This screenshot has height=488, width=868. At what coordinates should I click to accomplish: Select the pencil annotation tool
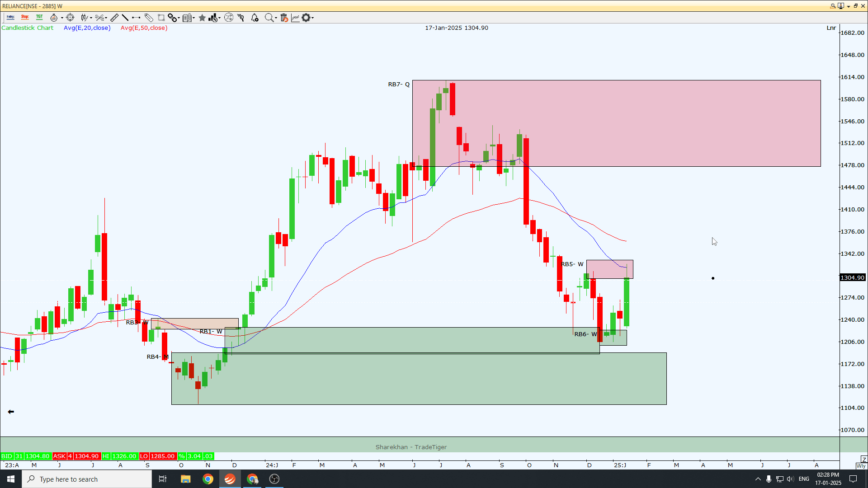point(149,18)
